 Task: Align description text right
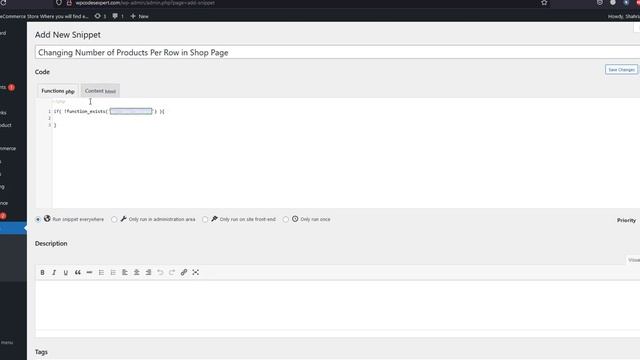coord(149,272)
